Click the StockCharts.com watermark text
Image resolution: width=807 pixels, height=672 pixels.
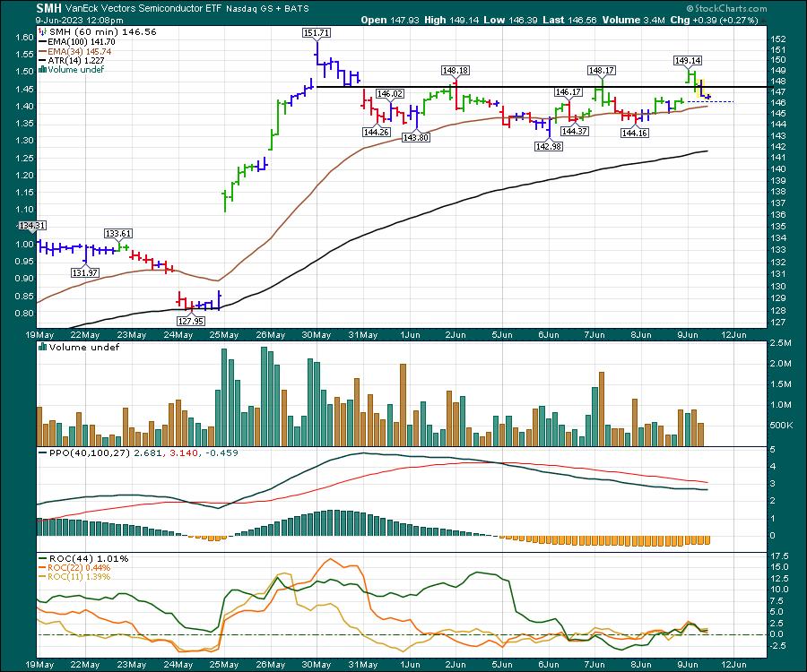(x=726, y=8)
